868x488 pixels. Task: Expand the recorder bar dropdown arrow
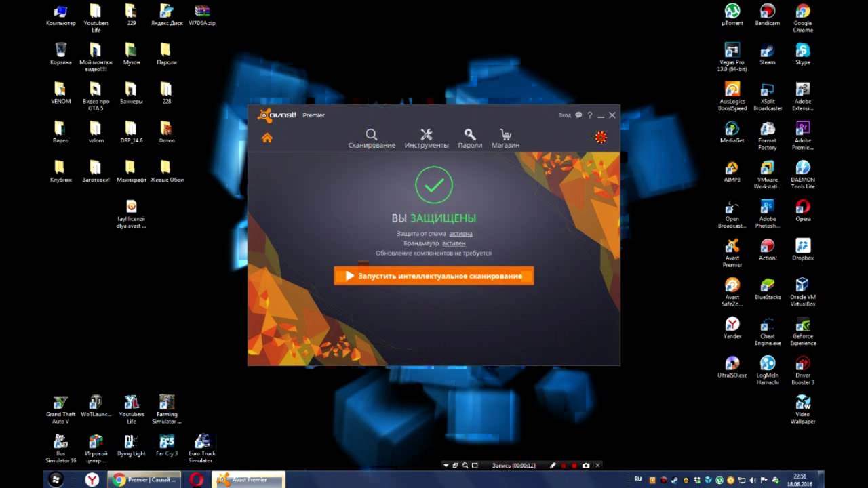pyautogui.click(x=446, y=466)
